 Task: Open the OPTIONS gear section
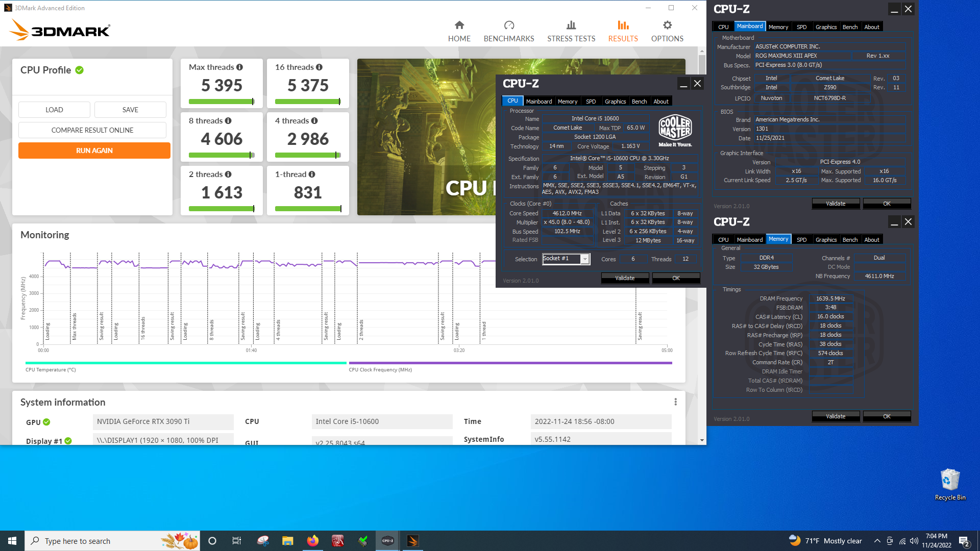tap(667, 31)
